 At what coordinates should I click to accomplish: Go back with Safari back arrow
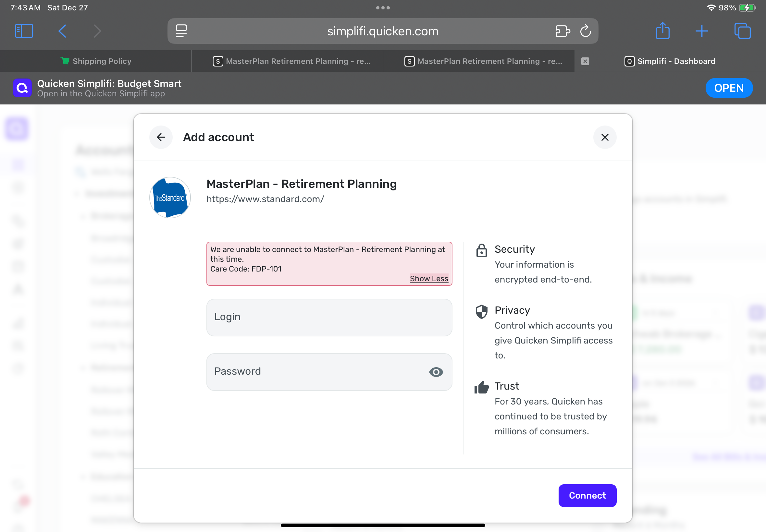(62, 31)
